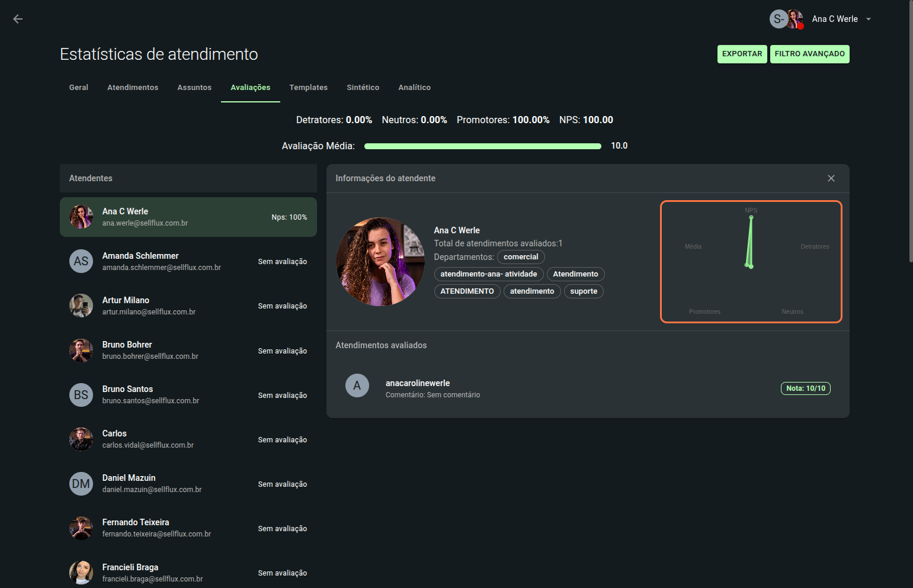Click the DM avatar of Daniel Mazuin
Image resolution: width=913 pixels, height=588 pixels.
pos(81,484)
